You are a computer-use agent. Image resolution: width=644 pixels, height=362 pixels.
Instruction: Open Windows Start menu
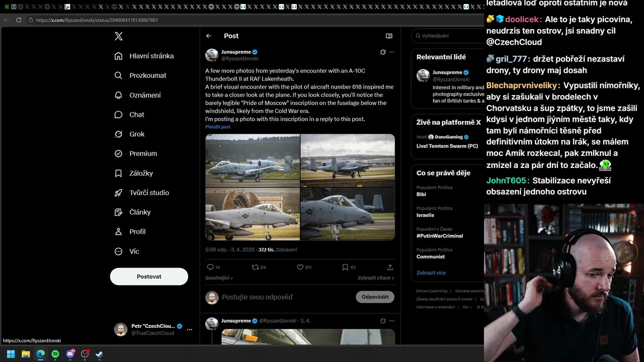point(11,354)
